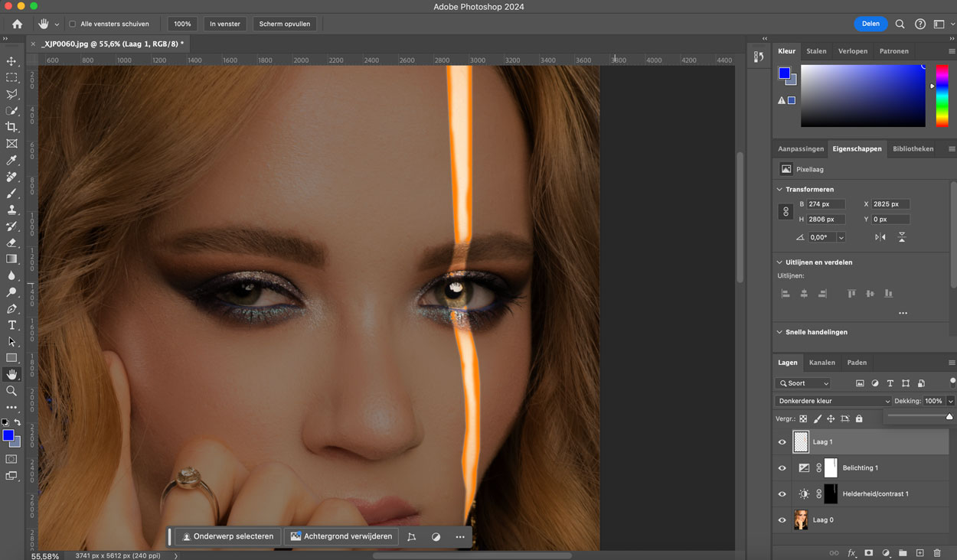Image resolution: width=957 pixels, height=560 pixels.
Task: Click the rainbow hue slider strip
Action: (942, 96)
